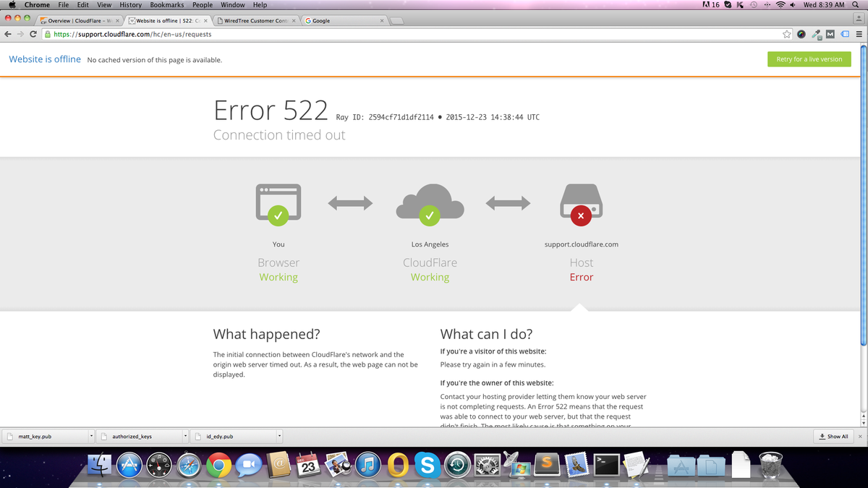This screenshot has width=868, height=488.
Task: Close the Website is offline tab
Action: point(206,20)
